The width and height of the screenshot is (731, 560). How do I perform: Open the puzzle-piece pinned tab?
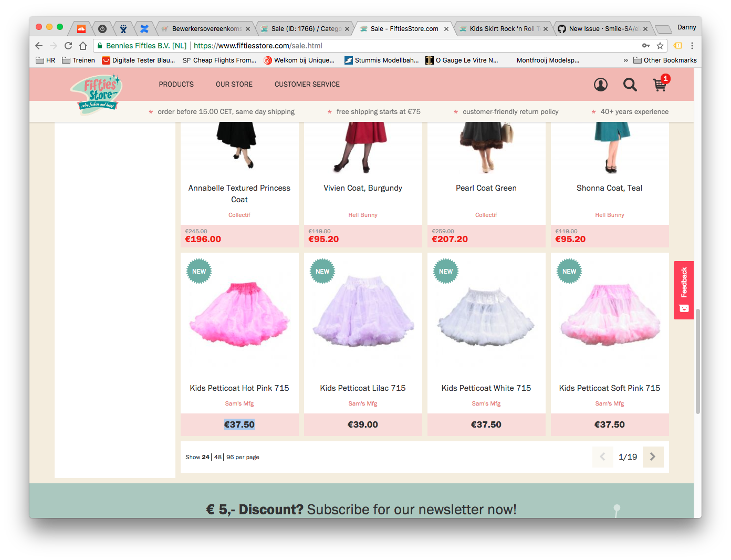144,29
